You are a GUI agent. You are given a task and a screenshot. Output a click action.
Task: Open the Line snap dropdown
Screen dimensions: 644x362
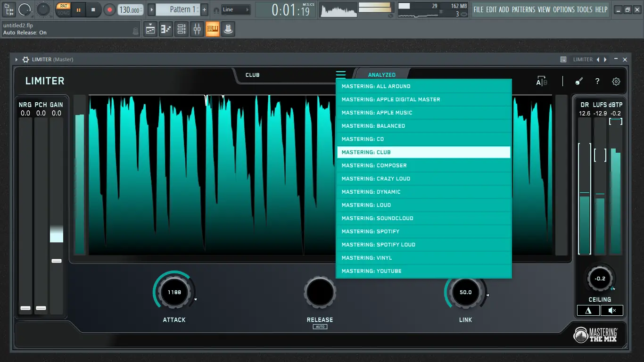point(236,9)
